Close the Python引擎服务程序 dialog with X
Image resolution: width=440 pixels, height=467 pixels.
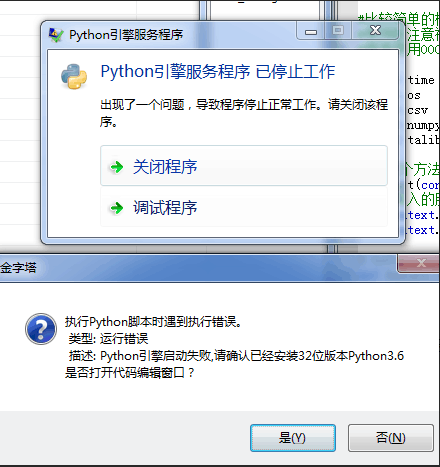(x=375, y=30)
